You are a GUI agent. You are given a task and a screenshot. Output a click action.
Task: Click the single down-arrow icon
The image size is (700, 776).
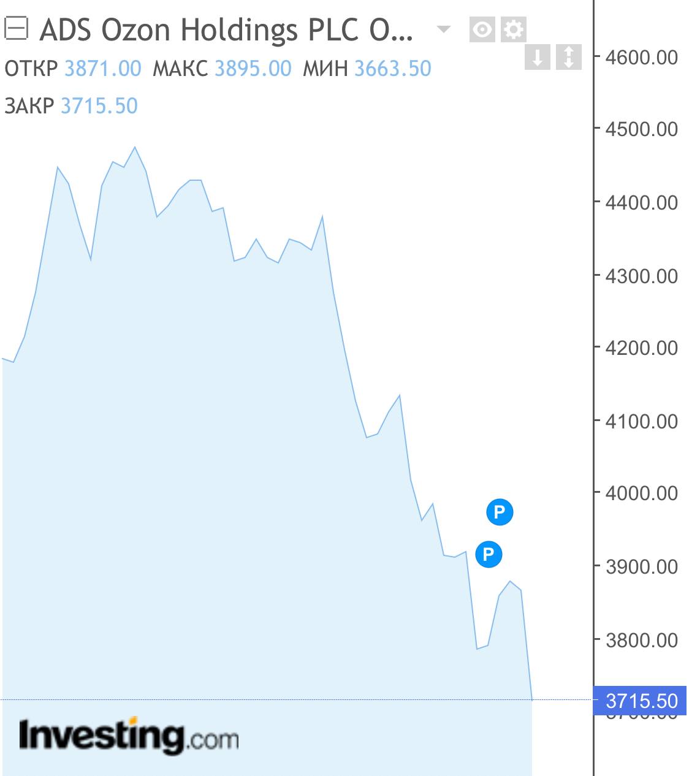pos(538,57)
